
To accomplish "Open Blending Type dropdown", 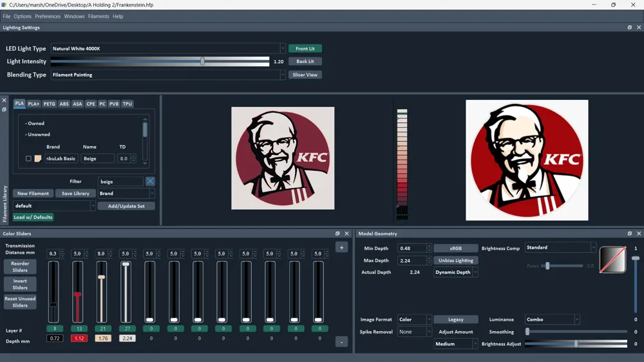I will 168,75.
